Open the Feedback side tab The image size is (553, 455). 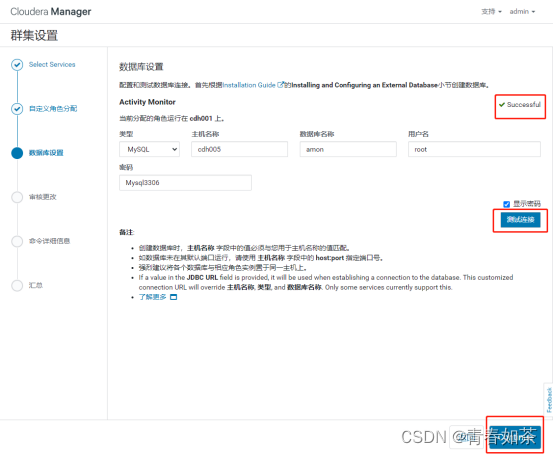pos(549,400)
